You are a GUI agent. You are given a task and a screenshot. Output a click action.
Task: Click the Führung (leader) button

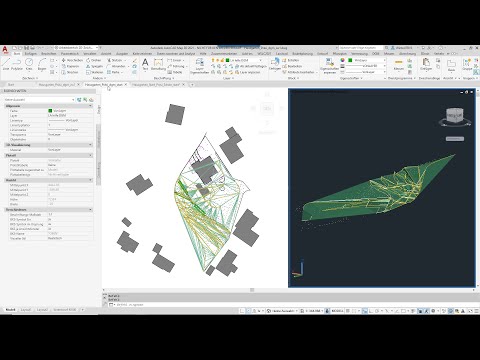176,66
